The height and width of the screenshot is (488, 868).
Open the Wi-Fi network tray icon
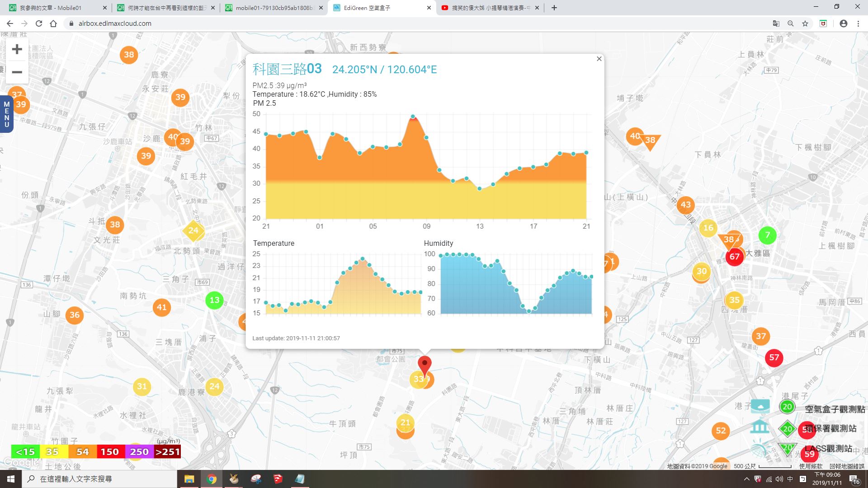click(x=769, y=479)
